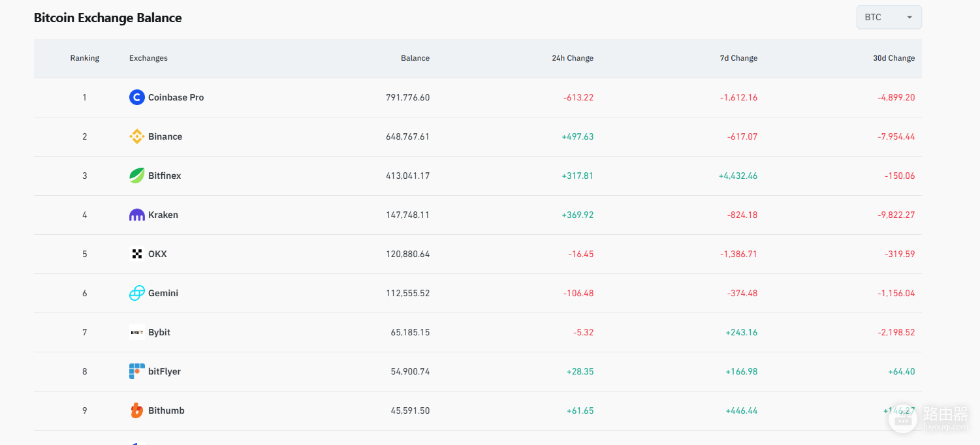
Task: Select Kraken 30d change -9,822.27
Action: click(896, 215)
